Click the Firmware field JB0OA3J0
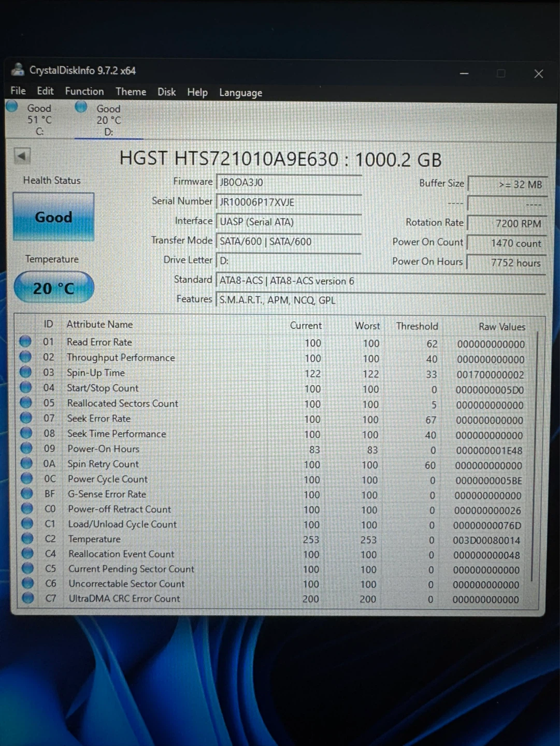Viewport: 560px width, 746px height. [289, 182]
